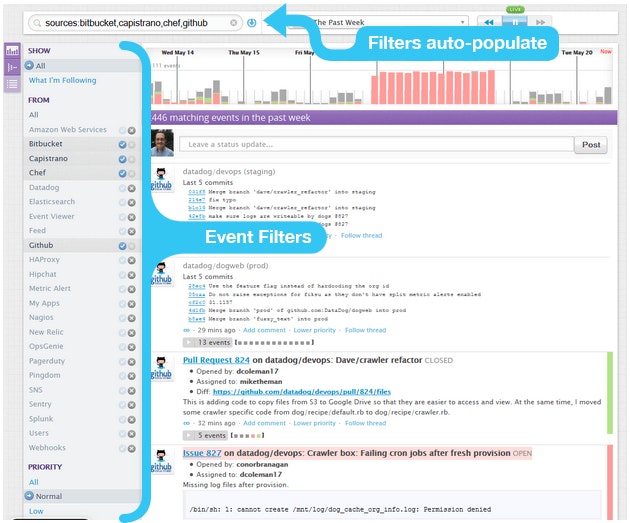Enable the Pagerduty source checkmark
The width and height of the screenshot is (630, 523).
point(122,360)
